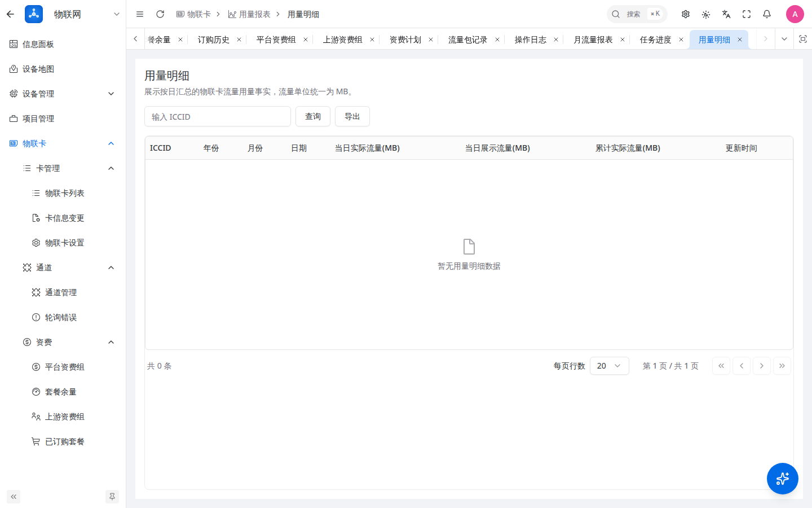Expand the 物联网 workspace dropdown
This screenshot has width=812, height=508.
point(116,14)
